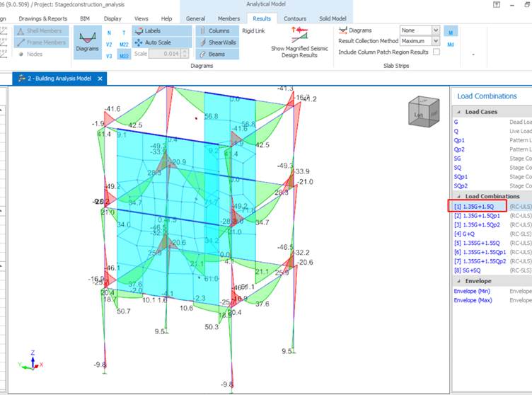Open the Display ribbon tab
Screen dimensions: 532x395
(112, 18)
